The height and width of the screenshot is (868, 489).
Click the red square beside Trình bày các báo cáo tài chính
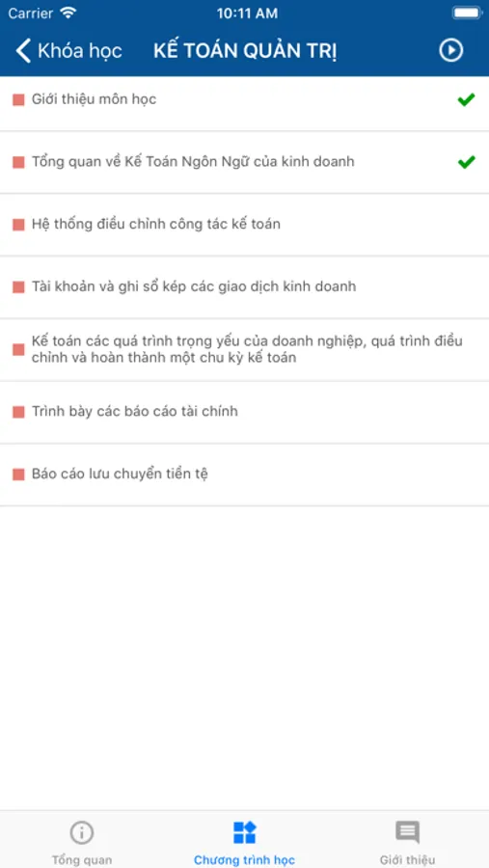(x=19, y=412)
